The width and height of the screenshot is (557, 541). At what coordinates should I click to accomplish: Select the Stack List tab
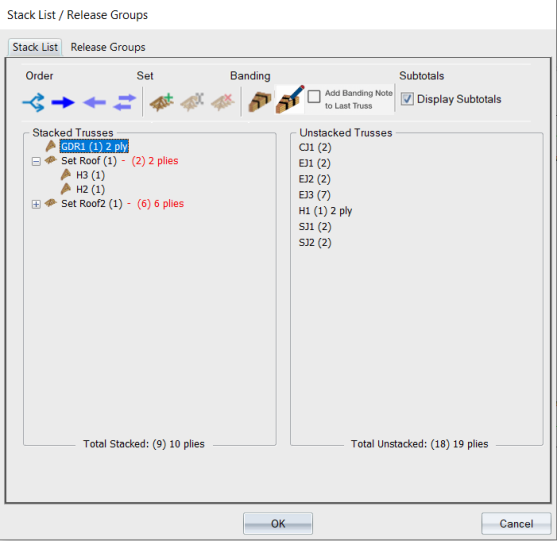pyautogui.click(x=35, y=47)
